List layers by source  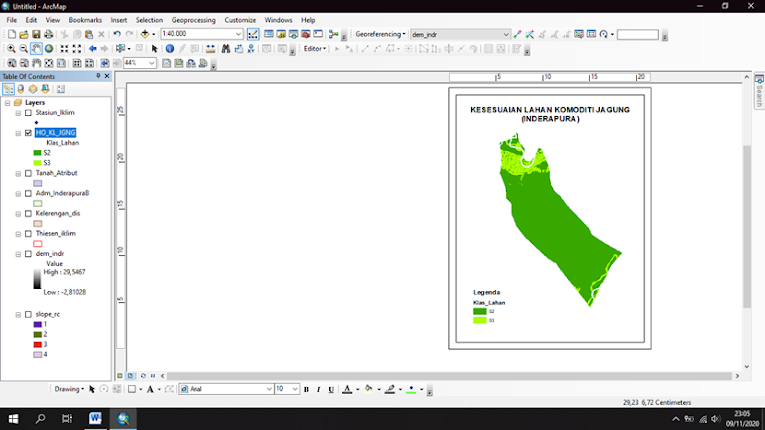click(20, 89)
